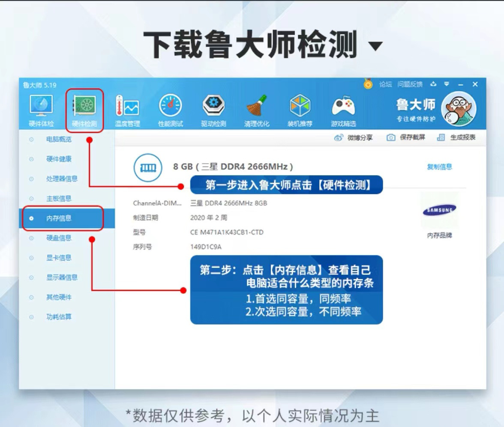
Task: Click the 微博 share eye icon
Action: click(x=339, y=137)
